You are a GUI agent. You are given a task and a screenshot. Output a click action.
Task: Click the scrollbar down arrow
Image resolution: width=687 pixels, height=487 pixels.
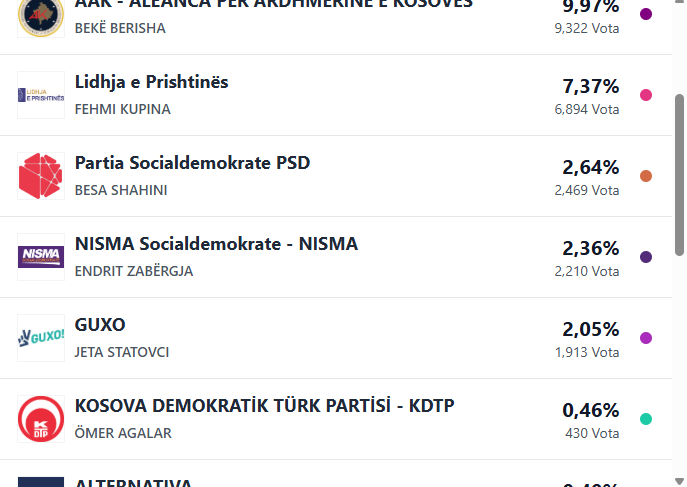coord(680,481)
